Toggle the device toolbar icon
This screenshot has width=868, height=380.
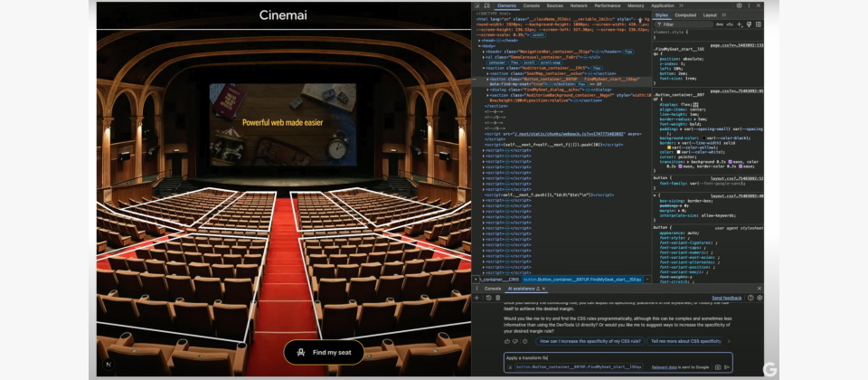click(486, 5)
